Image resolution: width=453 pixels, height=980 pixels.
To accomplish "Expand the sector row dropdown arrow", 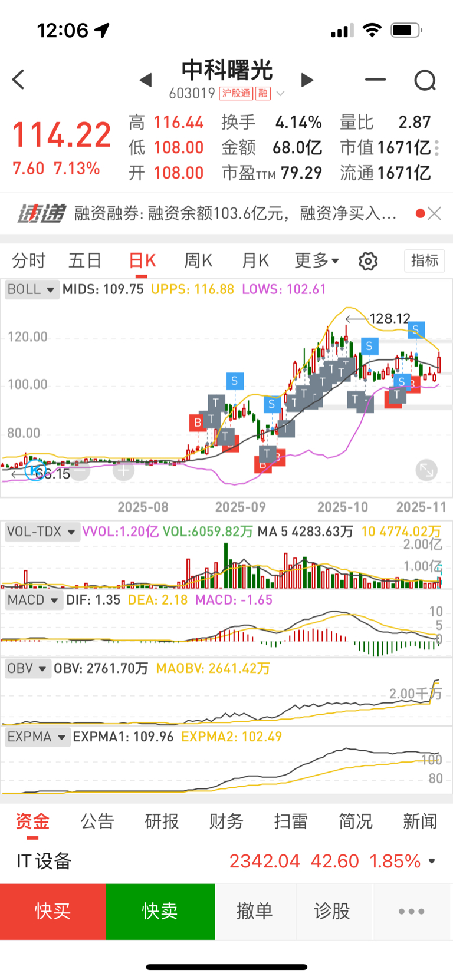I will click(x=432, y=862).
